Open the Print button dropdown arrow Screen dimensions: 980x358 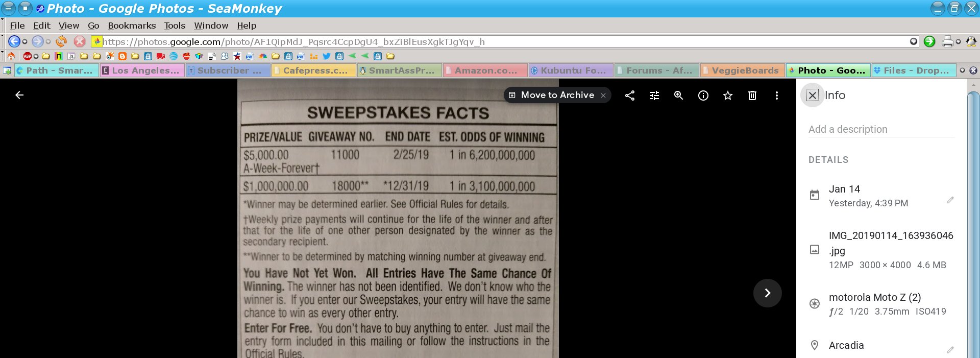click(958, 42)
